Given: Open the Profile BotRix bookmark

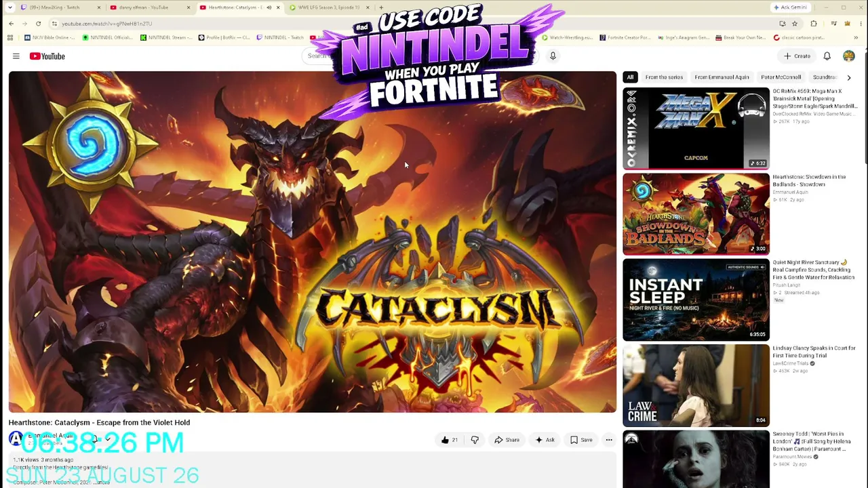Looking at the screenshot, I should [x=224, y=38].
